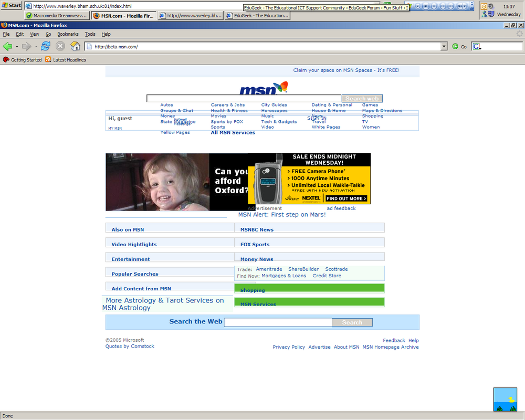Switch to EduGeek taskbar window
Screen dimensions: 525x420
coord(257,15)
